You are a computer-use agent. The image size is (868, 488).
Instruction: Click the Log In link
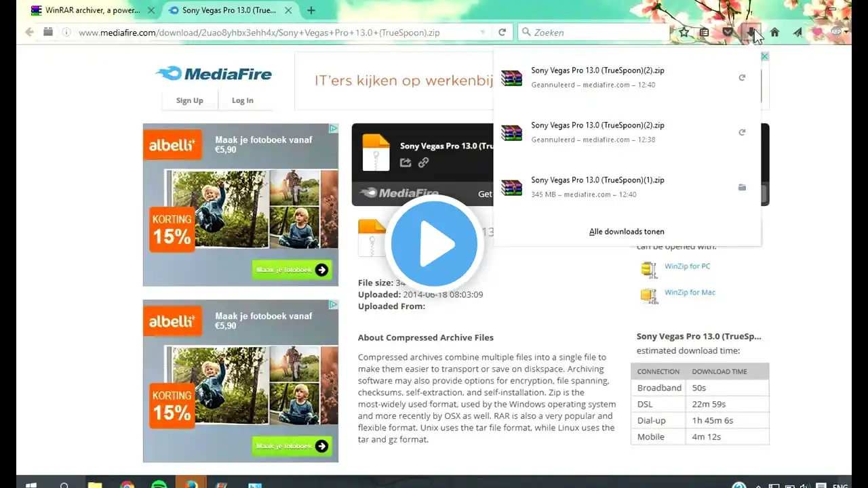242,100
